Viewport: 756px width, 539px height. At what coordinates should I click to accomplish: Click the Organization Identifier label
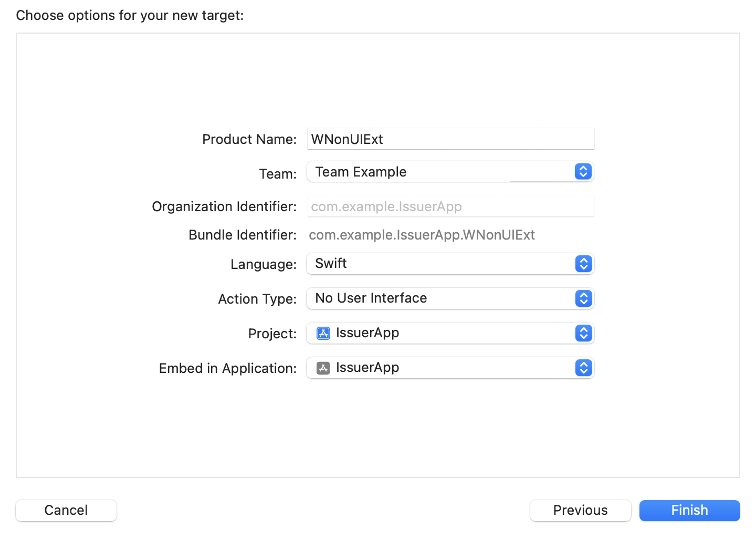point(224,206)
